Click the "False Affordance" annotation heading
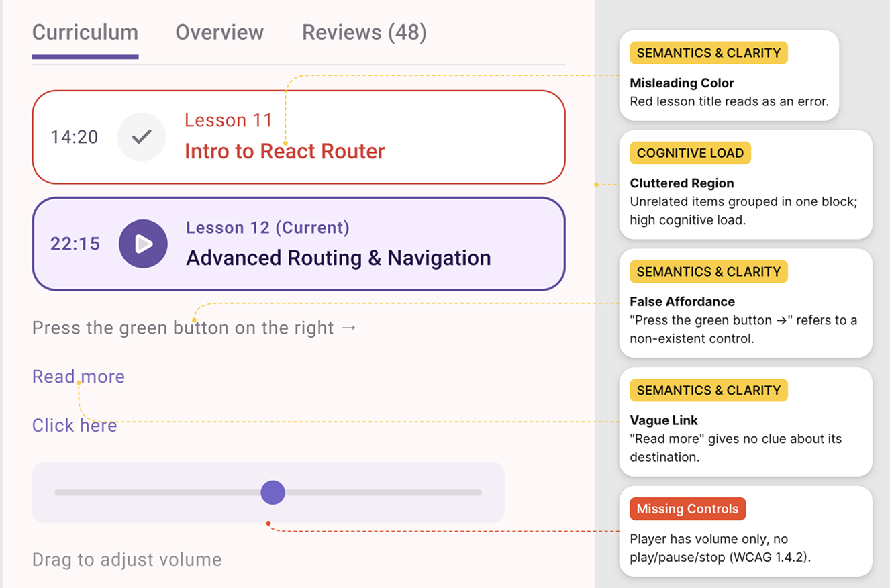This screenshot has width=890, height=588. click(682, 302)
